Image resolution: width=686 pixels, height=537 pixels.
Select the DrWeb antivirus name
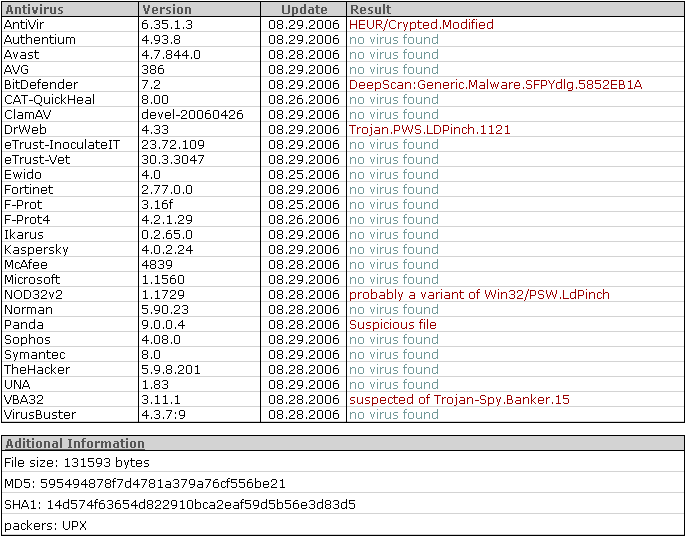(x=25, y=130)
